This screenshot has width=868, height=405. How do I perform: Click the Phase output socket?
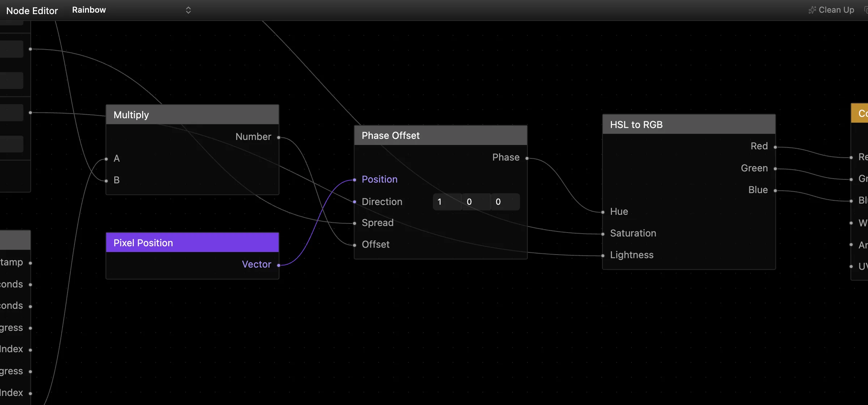point(527,158)
